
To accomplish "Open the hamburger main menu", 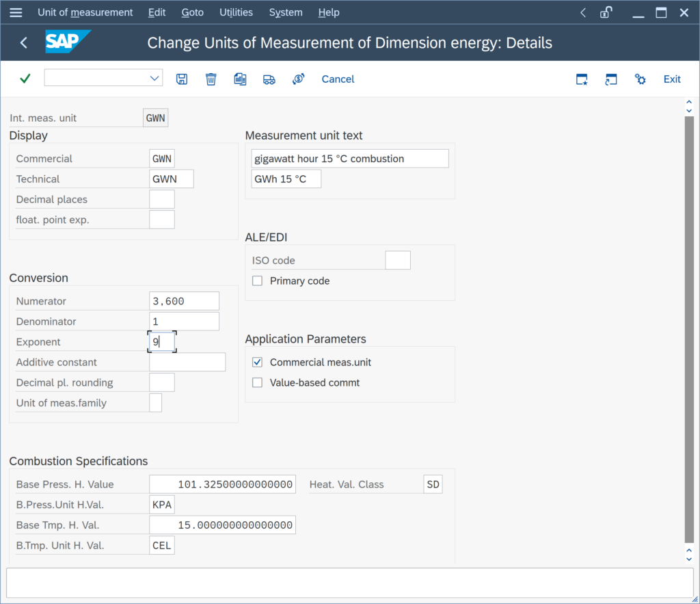I will pyautogui.click(x=16, y=12).
